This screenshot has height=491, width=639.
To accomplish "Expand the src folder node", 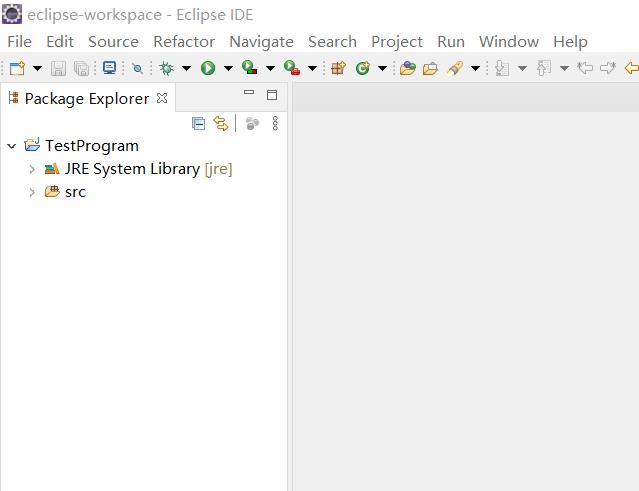I will click(x=32, y=192).
